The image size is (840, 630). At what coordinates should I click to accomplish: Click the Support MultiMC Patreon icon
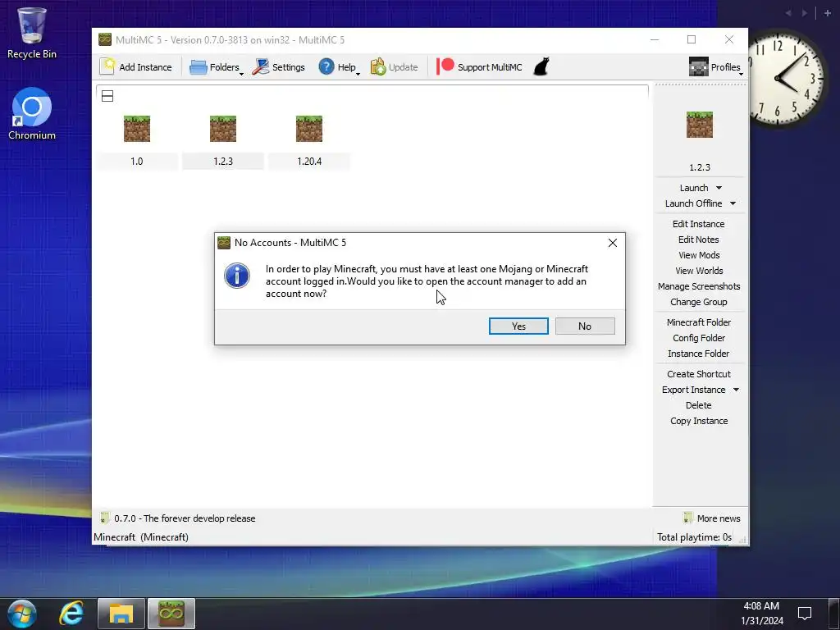pos(445,66)
